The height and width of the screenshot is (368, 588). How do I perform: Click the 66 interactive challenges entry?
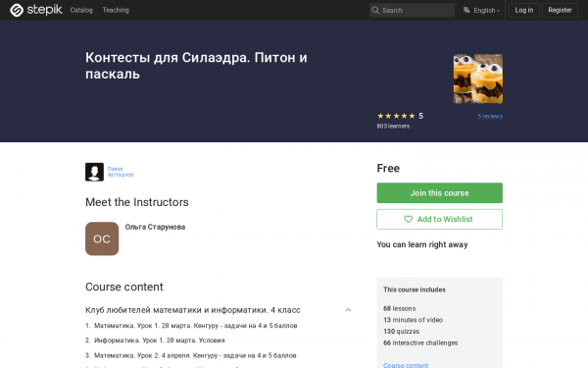click(x=420, y=342)
